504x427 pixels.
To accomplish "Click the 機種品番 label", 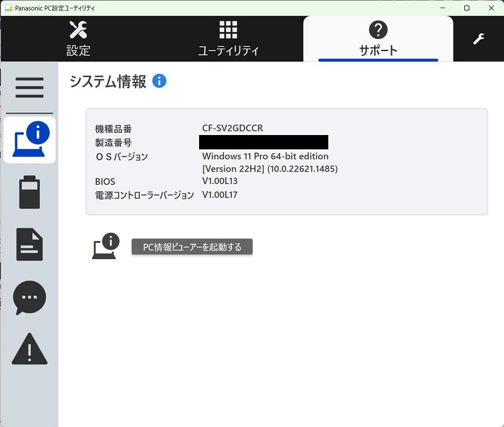I will click(113, 129).
